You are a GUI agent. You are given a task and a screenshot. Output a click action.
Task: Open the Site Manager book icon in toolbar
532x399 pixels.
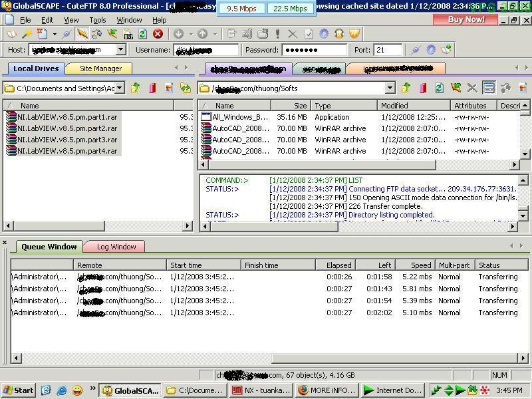click(x=11, y=34)
